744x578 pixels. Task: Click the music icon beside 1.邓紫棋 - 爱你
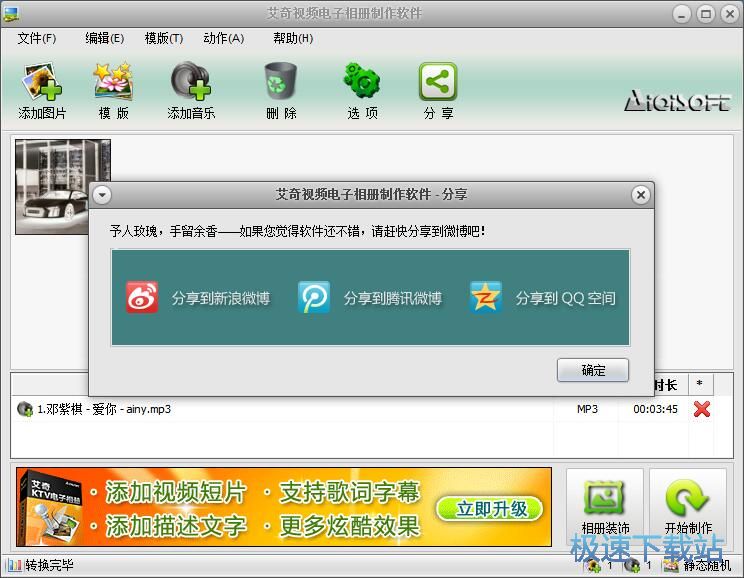click(25, 409)
